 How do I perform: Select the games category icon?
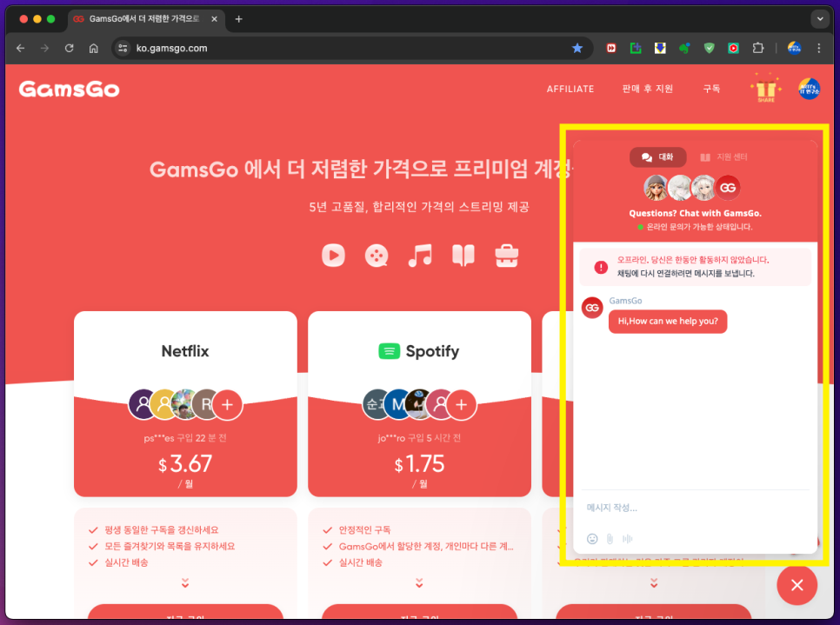point(377,256)
